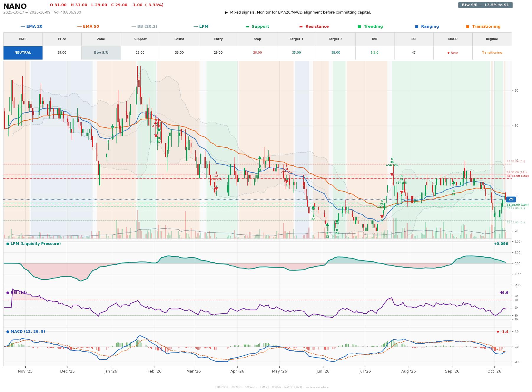Click the Target 1 value 35.00 cell
Viewport: 532px width, 392px height.
296,53
